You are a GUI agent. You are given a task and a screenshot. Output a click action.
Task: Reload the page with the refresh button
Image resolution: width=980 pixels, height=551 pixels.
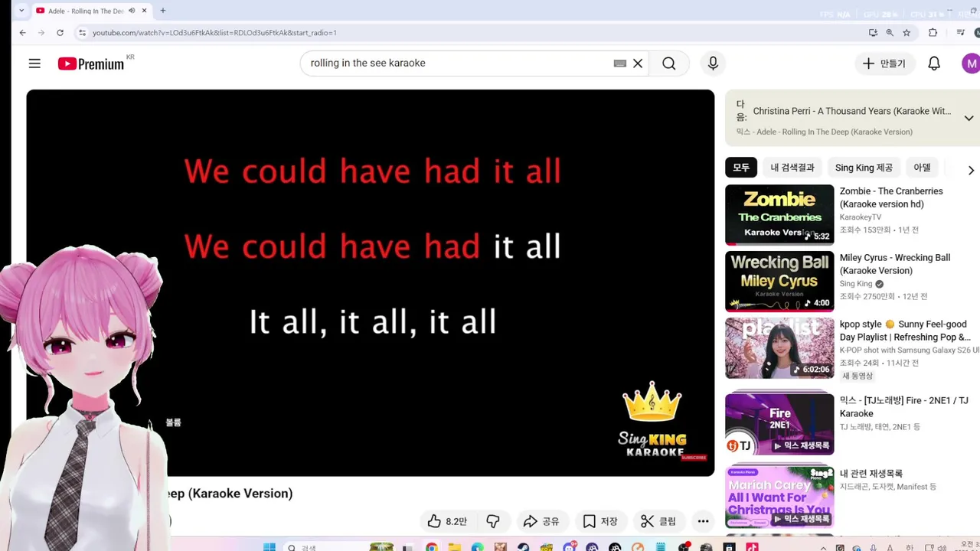60,33
